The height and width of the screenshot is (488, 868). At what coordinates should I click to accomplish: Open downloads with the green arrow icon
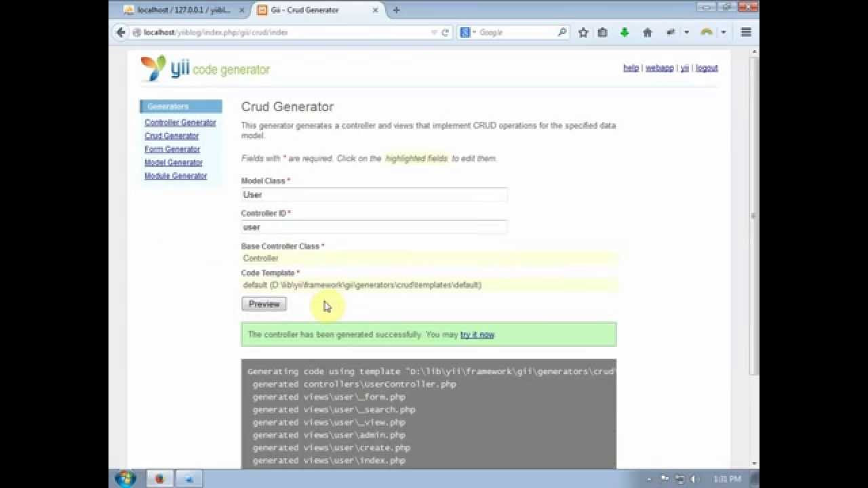tap(625, 32)
